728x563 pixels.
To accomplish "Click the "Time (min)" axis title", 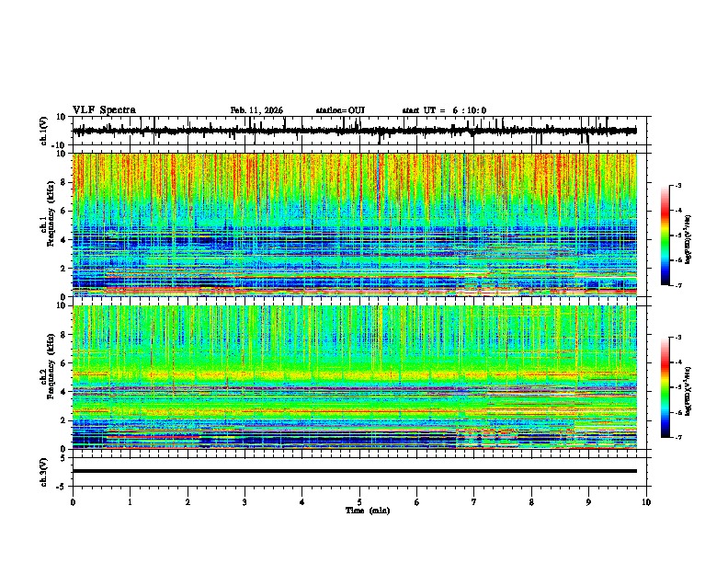I will coord(368,511).
